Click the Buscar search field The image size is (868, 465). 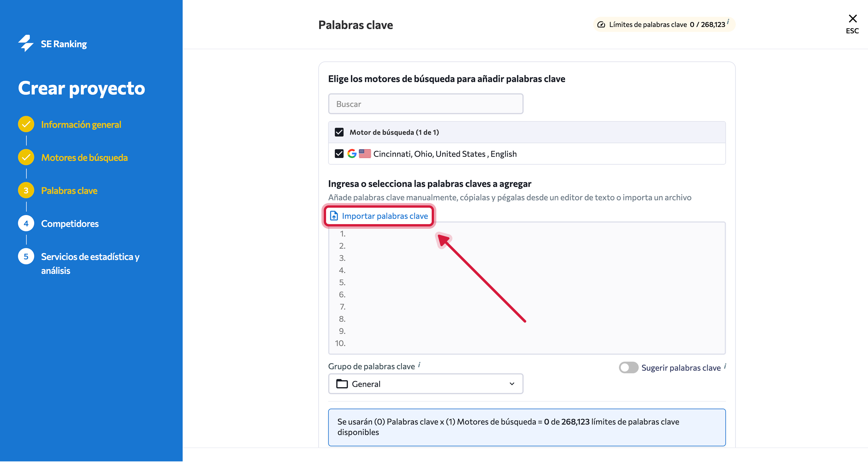[x=425, y=104]
